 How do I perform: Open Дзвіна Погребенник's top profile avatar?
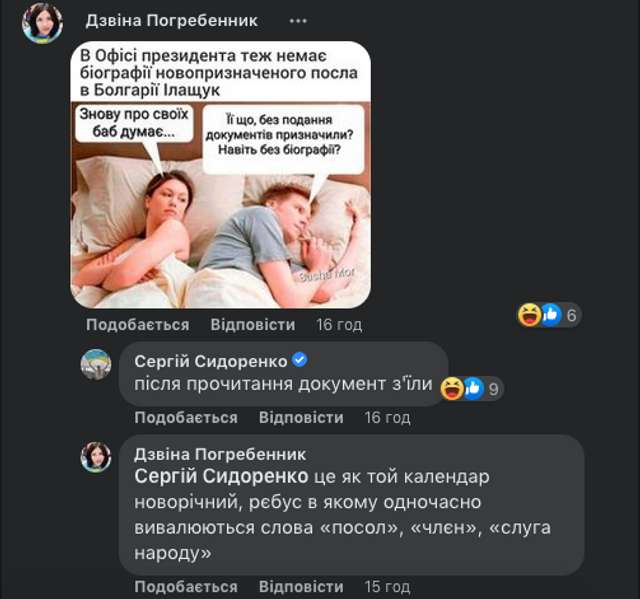point(42,23)
